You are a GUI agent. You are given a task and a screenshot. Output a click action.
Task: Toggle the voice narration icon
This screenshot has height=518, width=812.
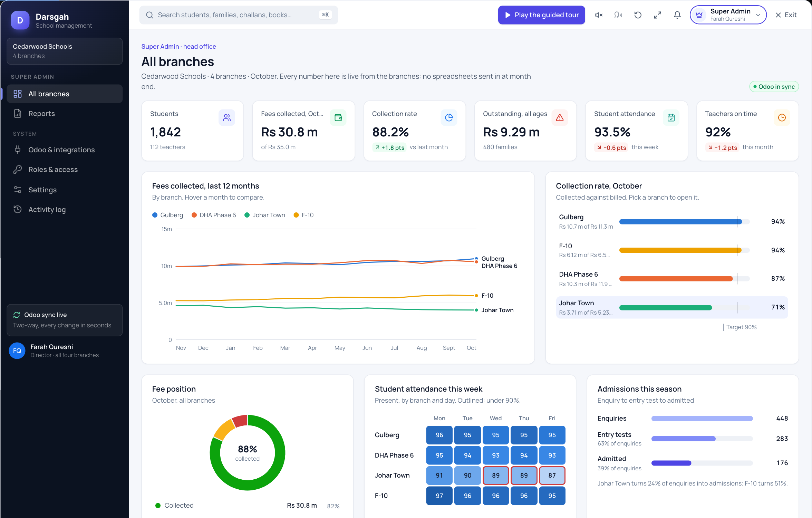pyautogui.click(x=618, y=15)
